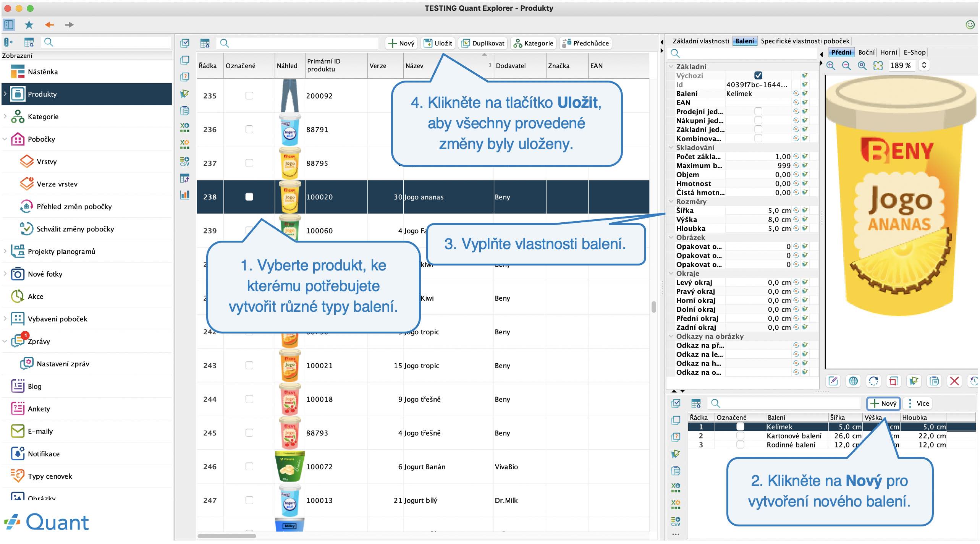Open Specifické vlastnosti poboček tab

click(x=805, y=41)
